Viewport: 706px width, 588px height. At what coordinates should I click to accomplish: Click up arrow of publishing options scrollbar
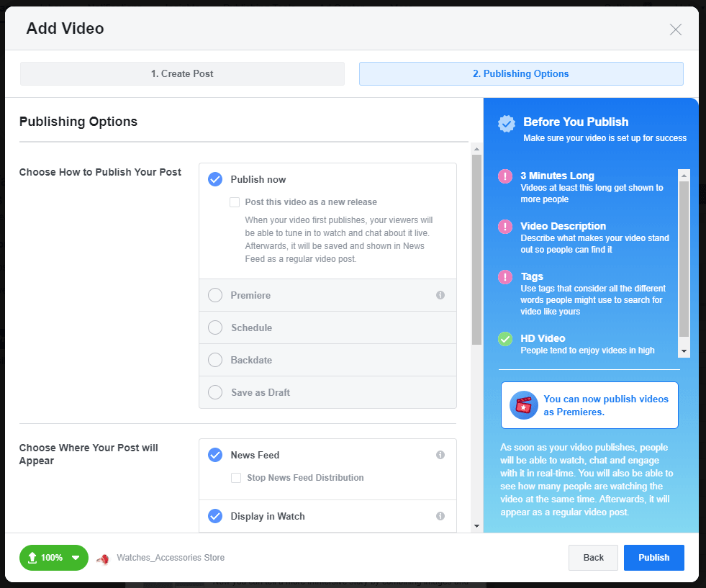(476, 148)
